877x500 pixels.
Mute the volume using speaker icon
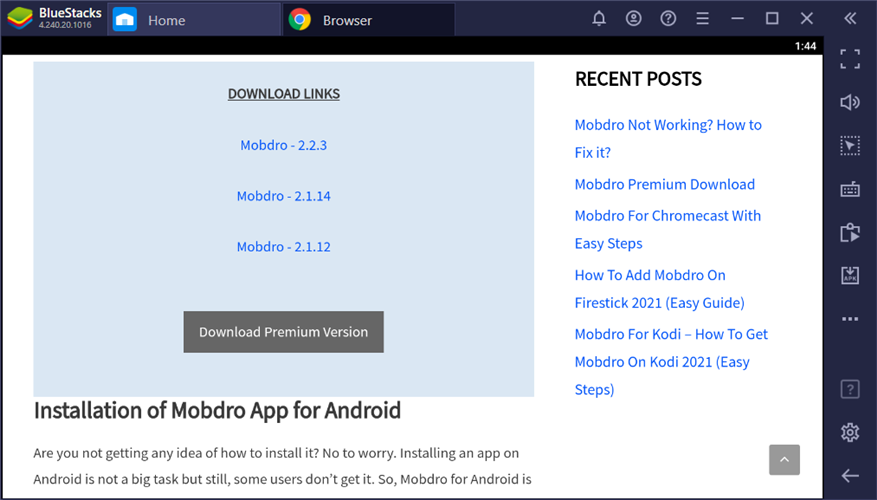coord(850,102)
